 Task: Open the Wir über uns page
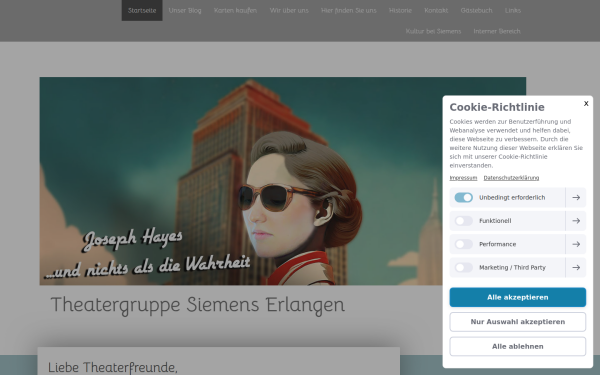point(289,10)
